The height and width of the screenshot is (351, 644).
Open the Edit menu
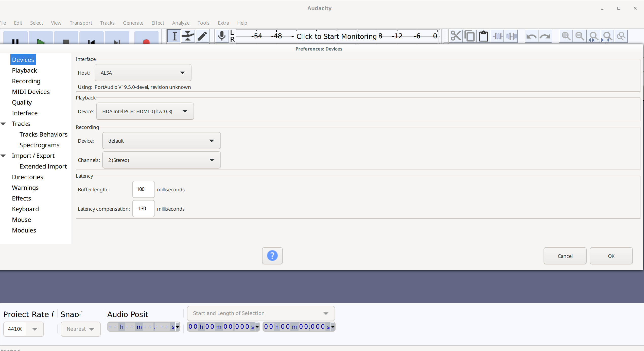click(18, 23)
